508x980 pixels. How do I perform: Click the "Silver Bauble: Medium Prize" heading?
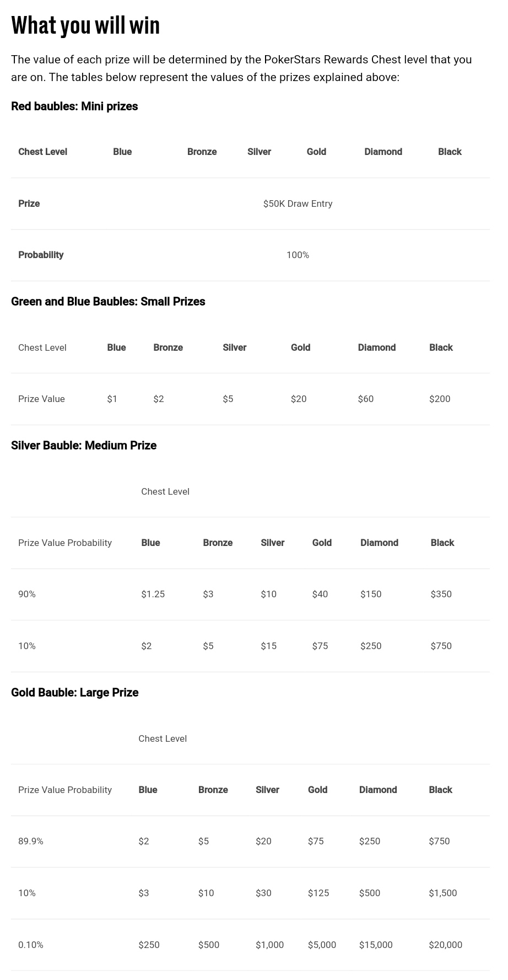click(84, 446)
